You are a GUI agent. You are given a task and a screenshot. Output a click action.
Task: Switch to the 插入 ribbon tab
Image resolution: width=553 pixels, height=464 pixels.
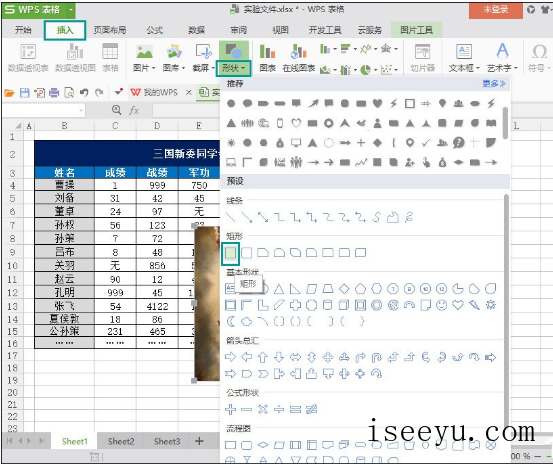[65, 30]
